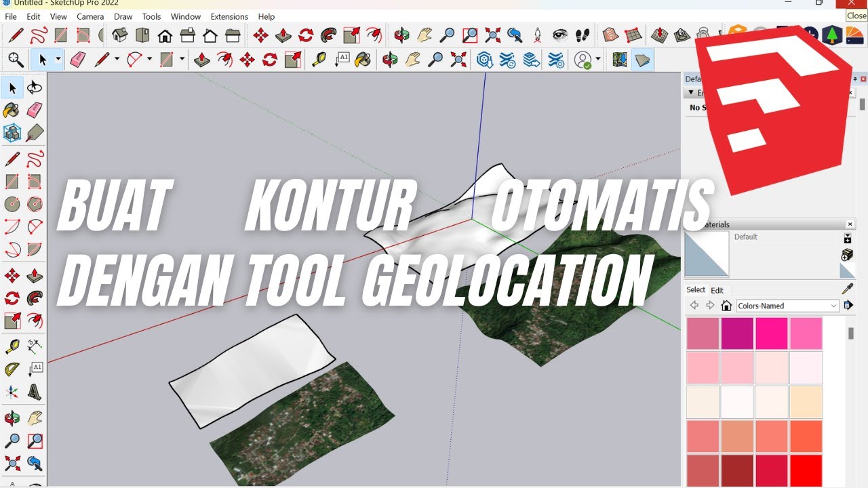Close the Materials panel
Image resolution: width=868 pixels, height=488 pixels.
point(850,224)
